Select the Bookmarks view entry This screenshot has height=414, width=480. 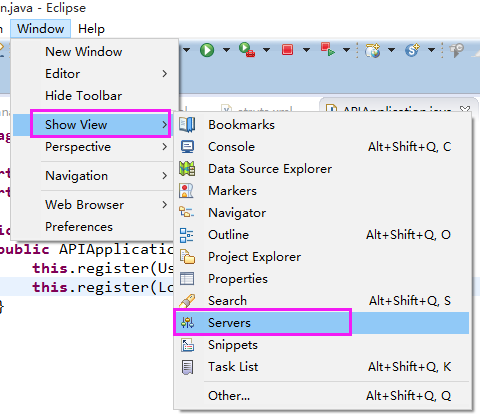pyautogui.click(x=322, y=125)
